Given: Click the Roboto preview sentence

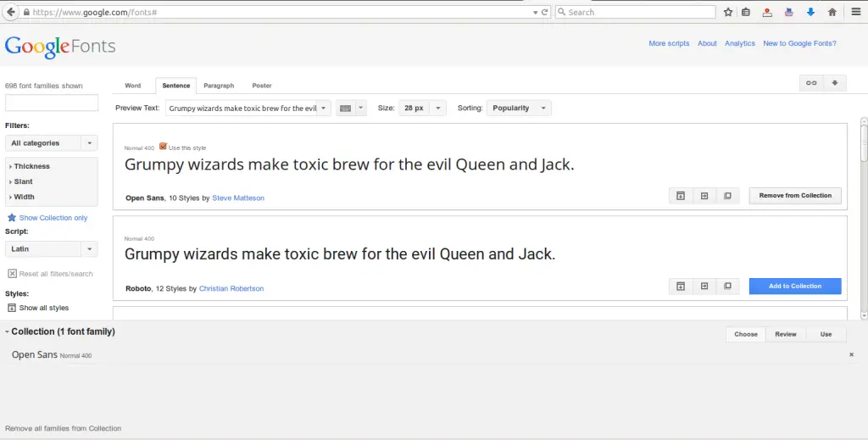Looking at the screenshot, I should [340, 254].
